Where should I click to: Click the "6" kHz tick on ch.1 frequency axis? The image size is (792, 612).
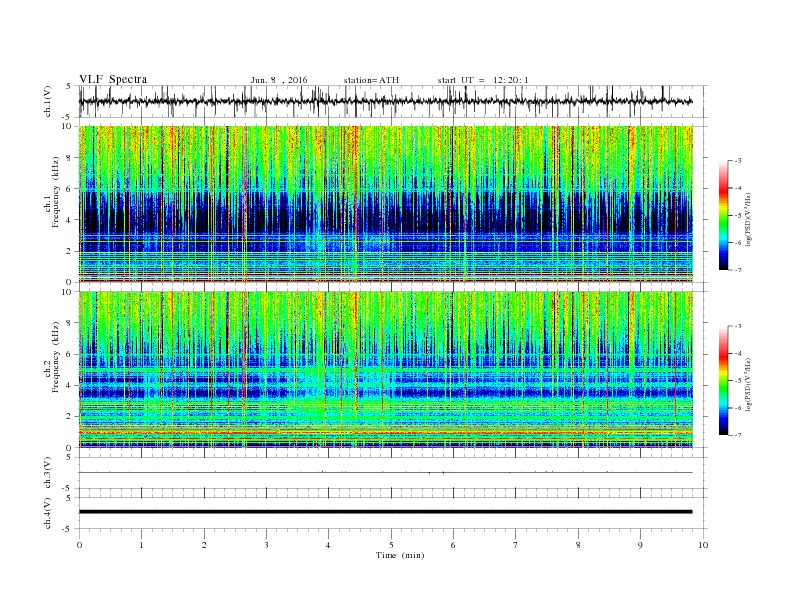tap(70, 189)
